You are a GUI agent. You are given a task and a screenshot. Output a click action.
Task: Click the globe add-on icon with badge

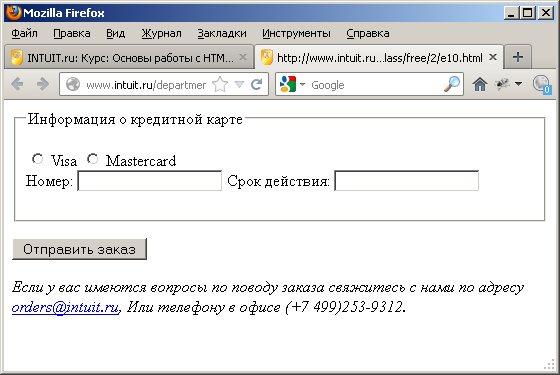(x=542, y=84)
